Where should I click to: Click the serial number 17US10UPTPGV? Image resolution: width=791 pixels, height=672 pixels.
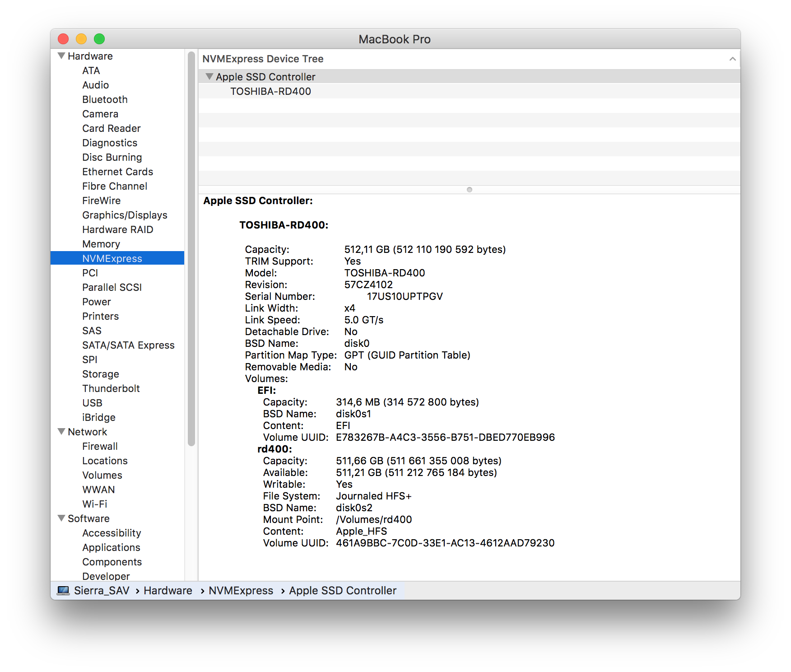point(405,296)
